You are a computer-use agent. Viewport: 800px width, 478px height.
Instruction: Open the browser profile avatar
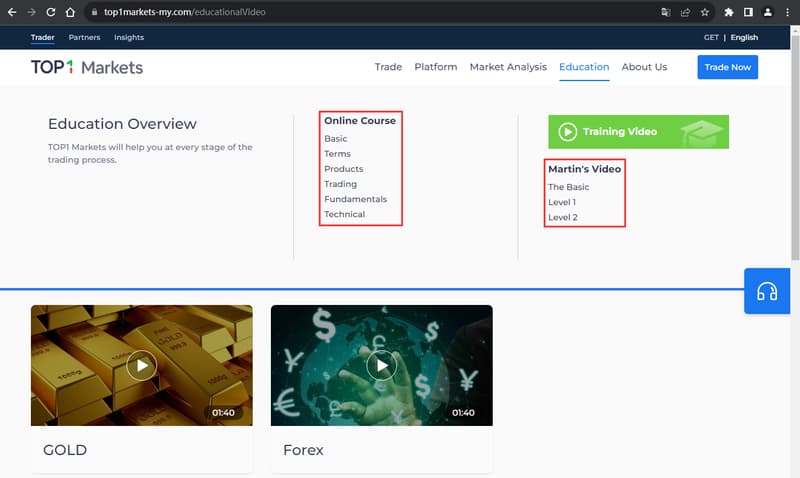[767, 12]
